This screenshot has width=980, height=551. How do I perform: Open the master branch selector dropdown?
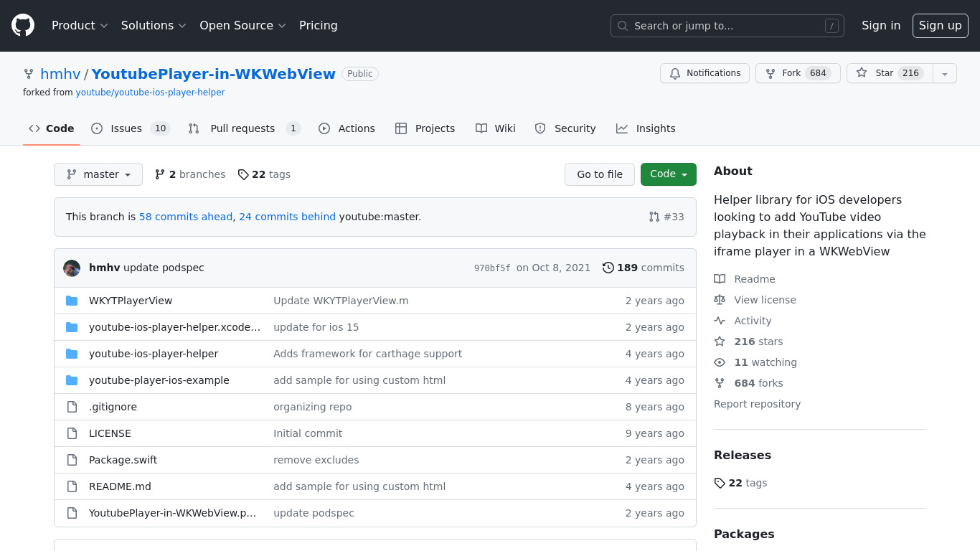98,174
